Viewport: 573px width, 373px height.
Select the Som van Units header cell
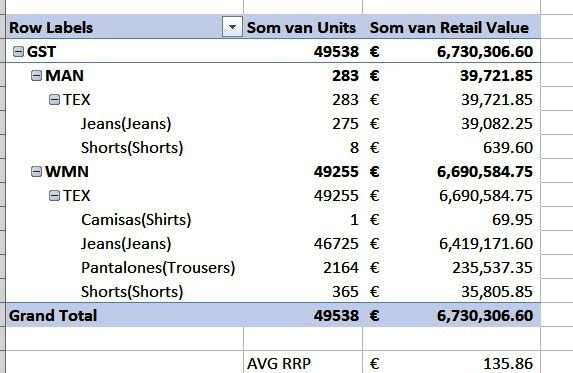coord(303,27)
